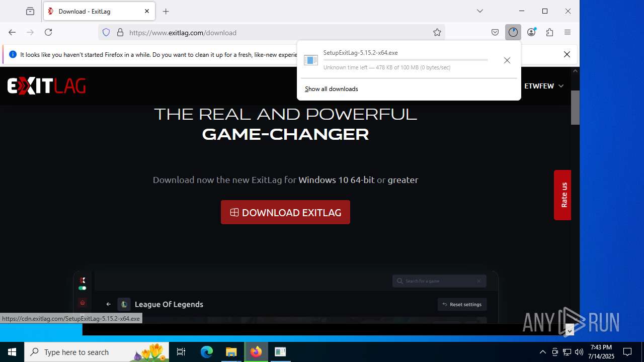Screen dimensions: 644x362
Task: Click the Type here to search box
Action: 97,352
